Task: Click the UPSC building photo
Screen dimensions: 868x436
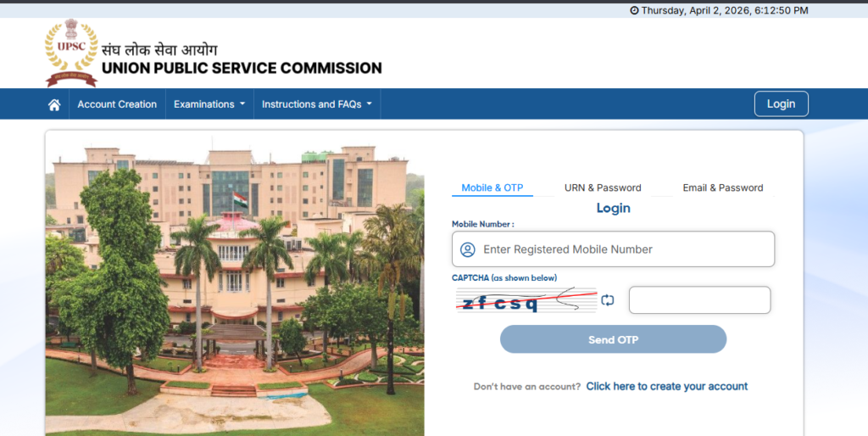Action: pyautogui.click(x=235, y=283)
